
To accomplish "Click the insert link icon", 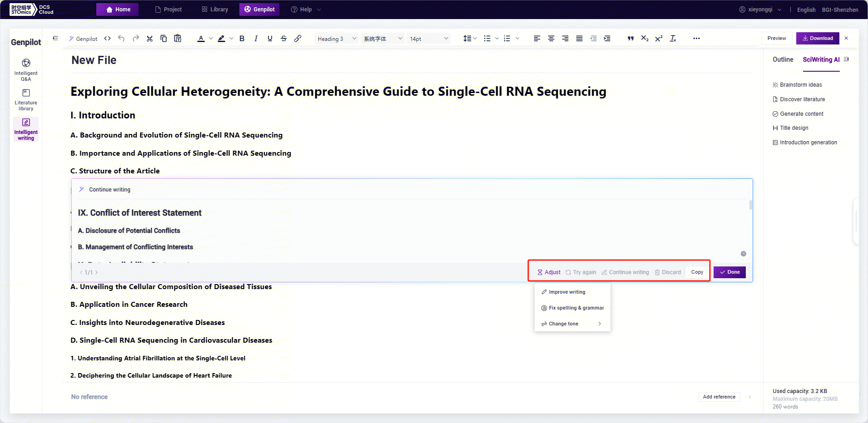I will (x=298, y=39).
